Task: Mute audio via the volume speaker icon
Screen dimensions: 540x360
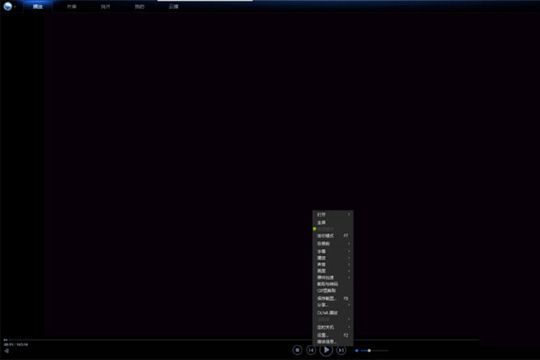Action: click(x=357, y=351)
